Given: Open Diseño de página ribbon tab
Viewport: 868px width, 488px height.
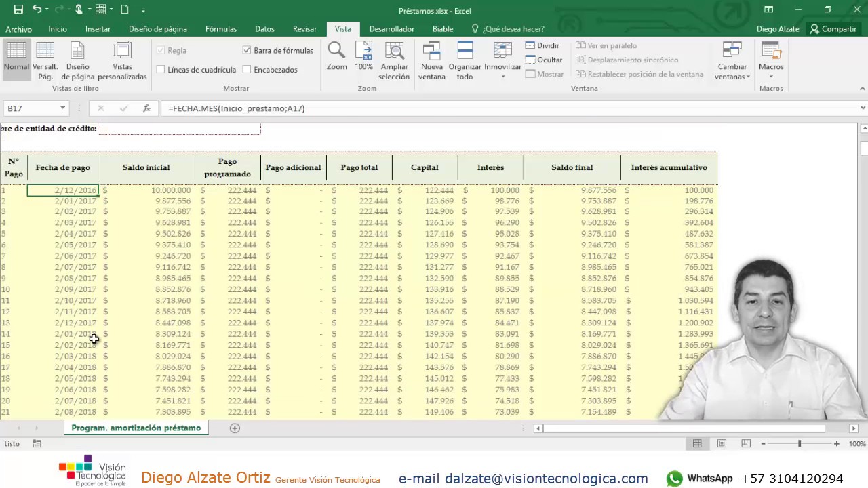Looking at the screenshot, I should 158,29.
